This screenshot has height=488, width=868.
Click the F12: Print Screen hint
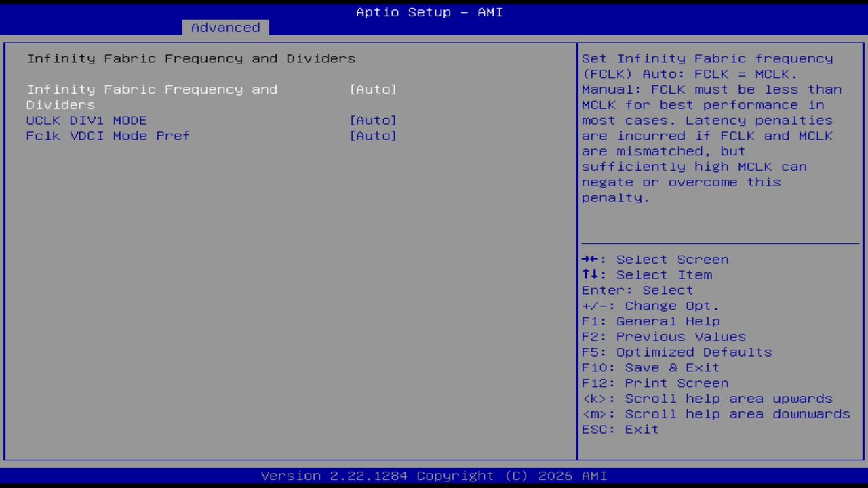pos(655,384)
